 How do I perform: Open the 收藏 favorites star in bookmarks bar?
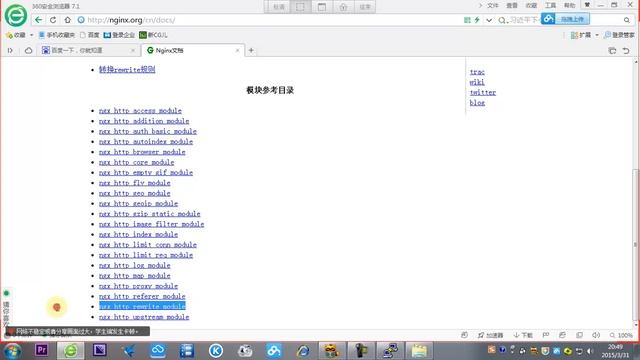coord(16,35)
